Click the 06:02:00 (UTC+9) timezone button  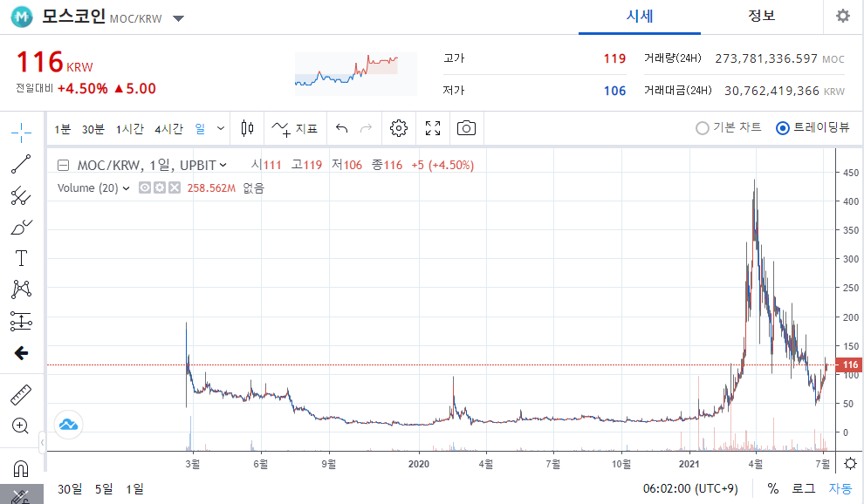click(690, 488)
